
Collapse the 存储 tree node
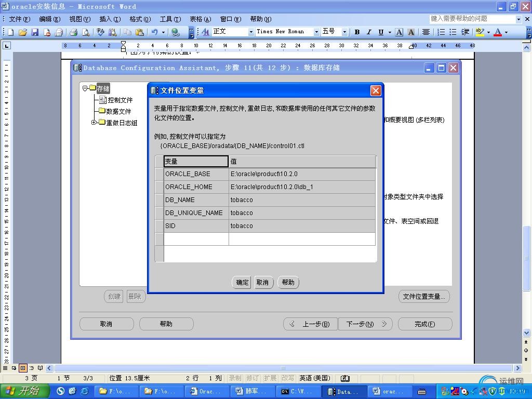tap(85, 88)
